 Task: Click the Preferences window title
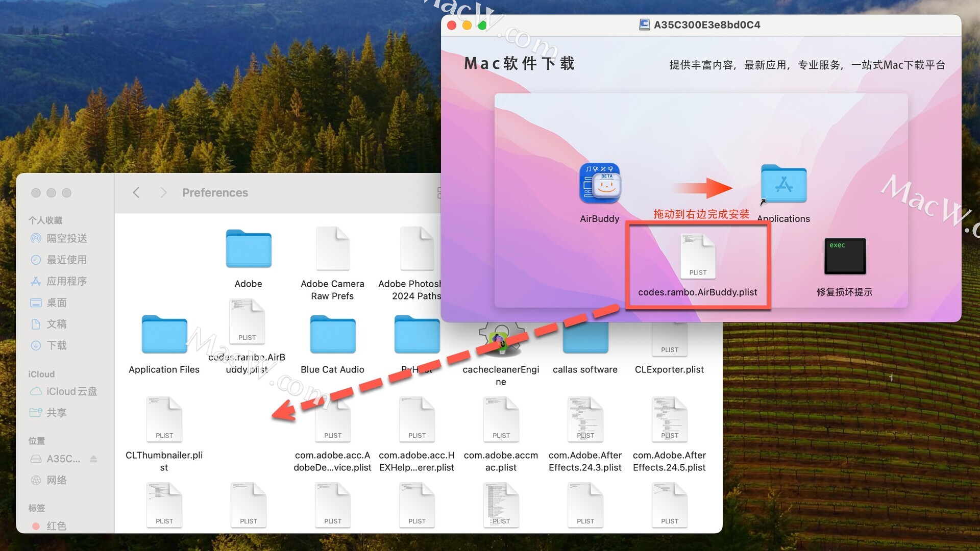click(215, 192)
